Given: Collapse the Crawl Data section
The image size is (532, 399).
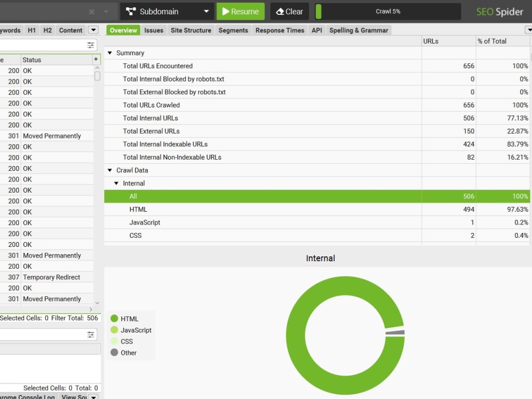Looking at the screenshot, I should point(110,170).
